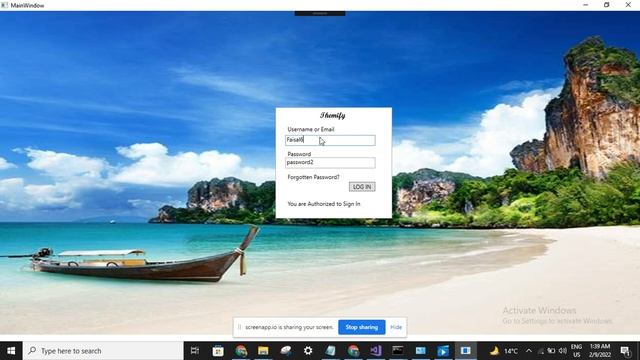Open the Windows Start menu
This screenshot has height=360, width=640.
[x=11, y=351]
